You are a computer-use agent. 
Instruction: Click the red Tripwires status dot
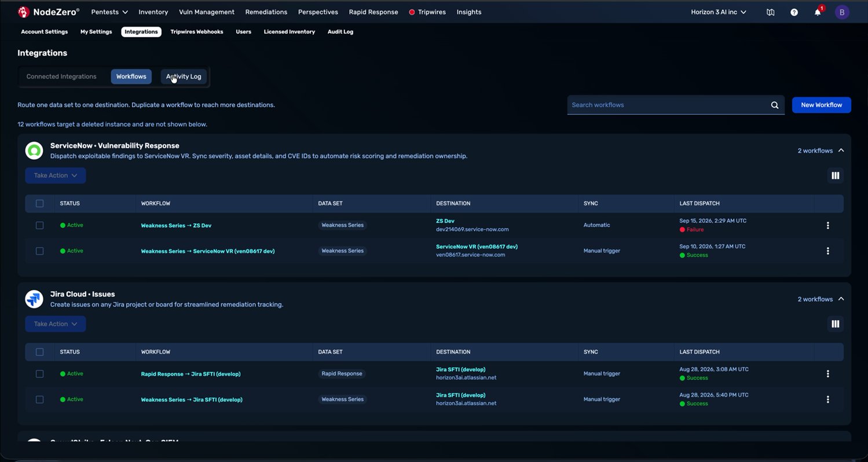[x=412, y=12]
